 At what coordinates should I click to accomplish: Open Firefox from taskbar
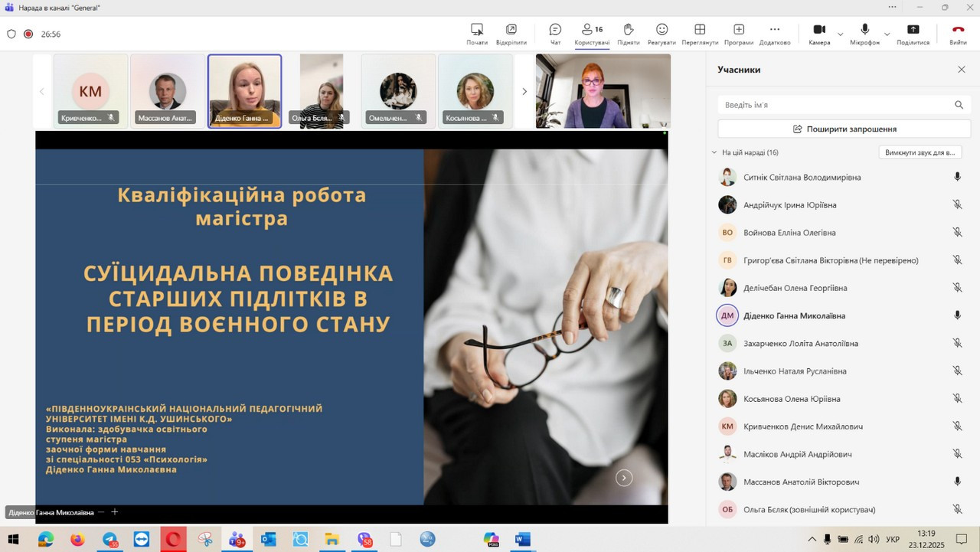click(77, 540)
